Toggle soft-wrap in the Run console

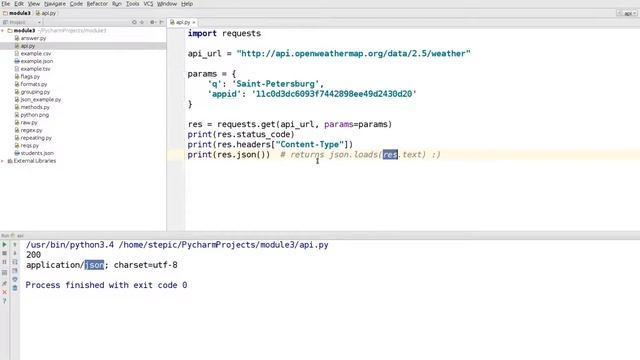pos(15,262)
